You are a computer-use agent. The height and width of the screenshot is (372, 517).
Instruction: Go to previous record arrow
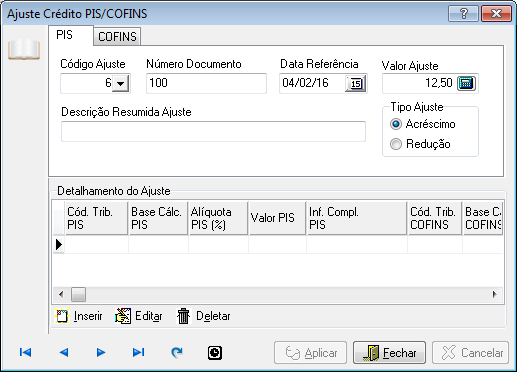pos(64,352)
